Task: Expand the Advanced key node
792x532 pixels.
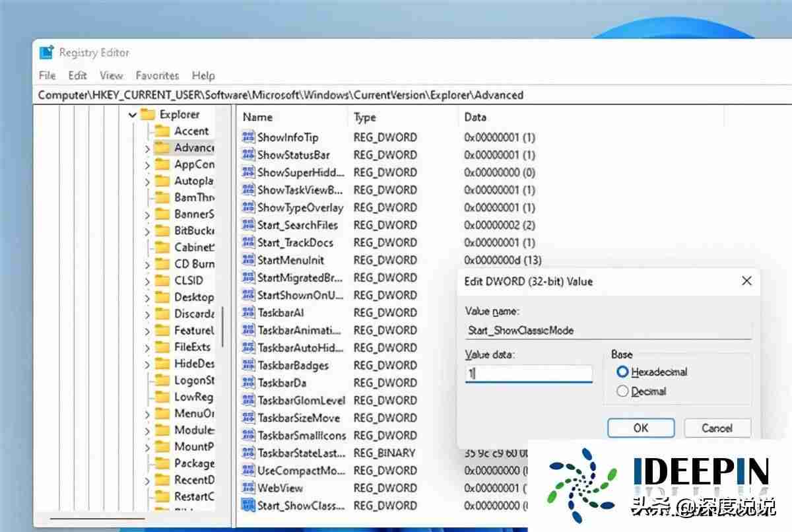Action: pyautogui.click(x=147, y=148)
